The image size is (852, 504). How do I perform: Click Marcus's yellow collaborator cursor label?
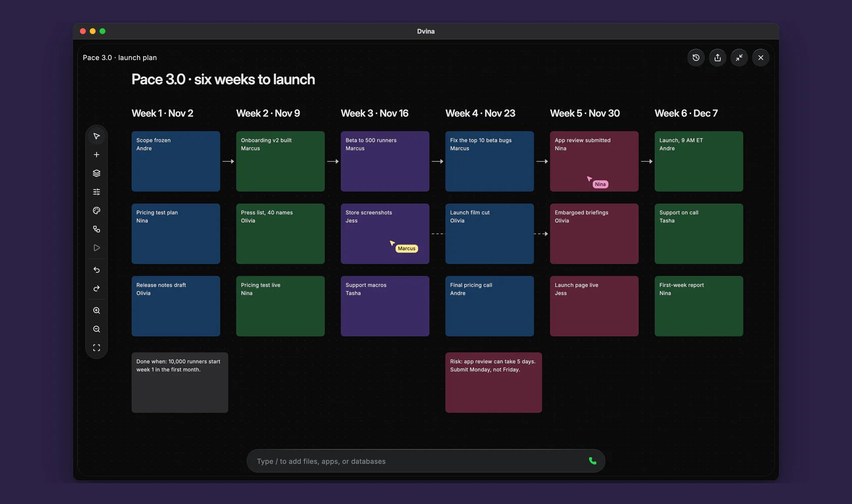(406, 249)
